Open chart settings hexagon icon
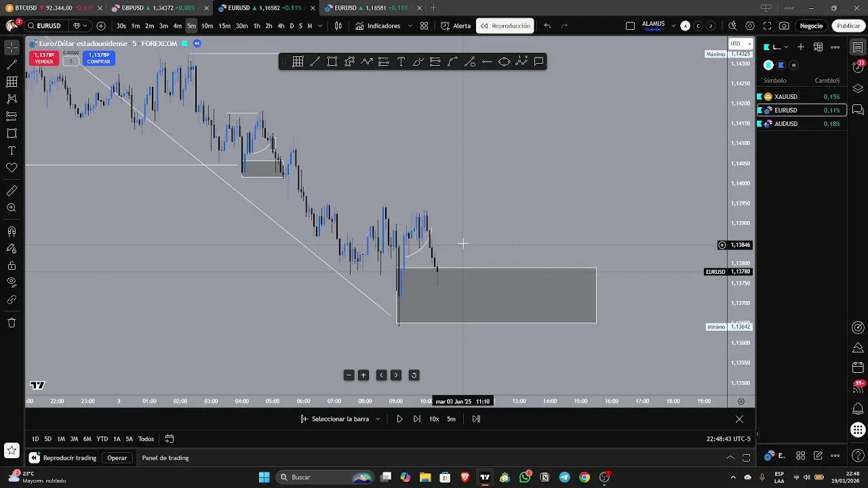Screen dimensions: 868x488 tap(749, 26)
